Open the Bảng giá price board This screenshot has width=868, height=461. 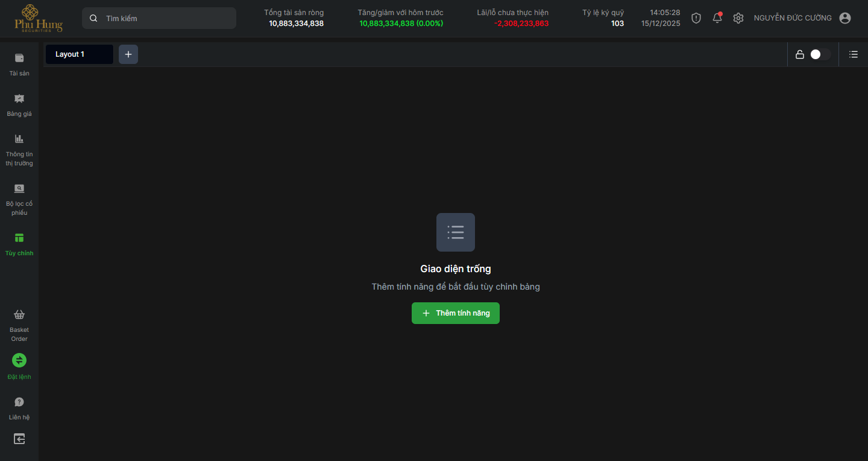click(x=19, y=99)
